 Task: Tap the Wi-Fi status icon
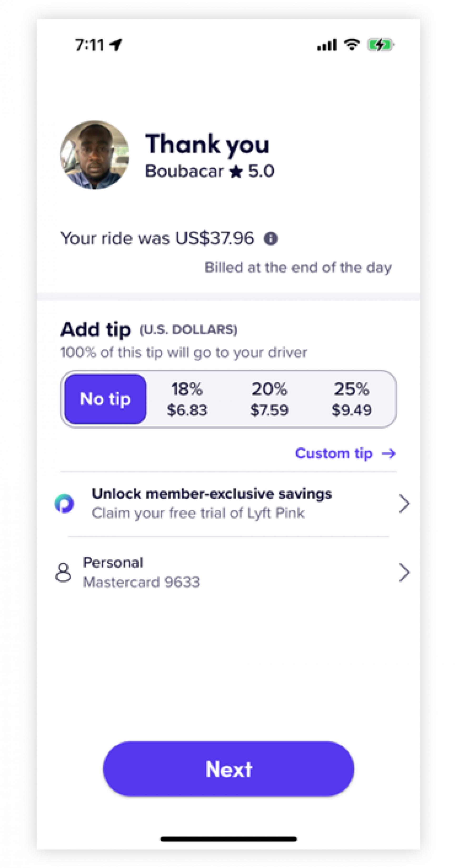pos(352,45)
